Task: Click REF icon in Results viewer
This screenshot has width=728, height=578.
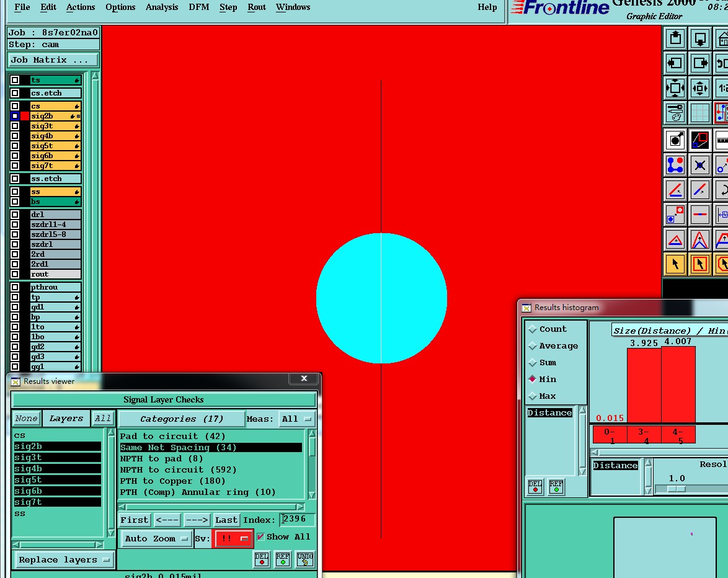Action: pyautogui.click(x=283, y=559)
